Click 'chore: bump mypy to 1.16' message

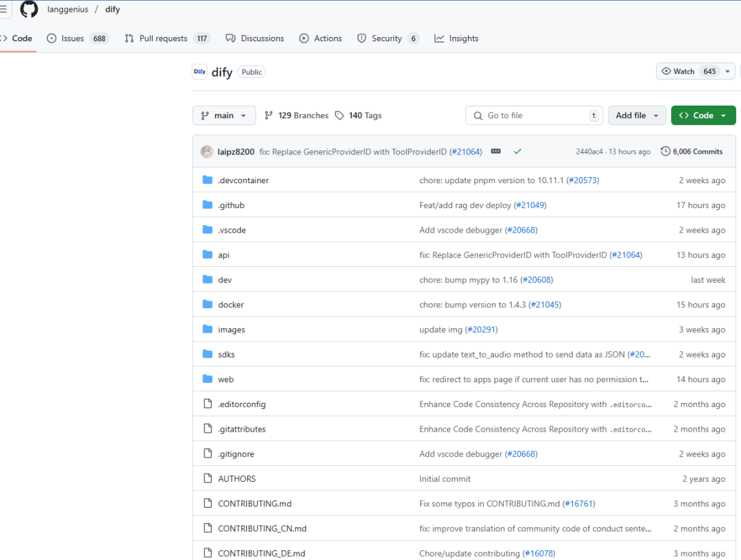point(469,280)
